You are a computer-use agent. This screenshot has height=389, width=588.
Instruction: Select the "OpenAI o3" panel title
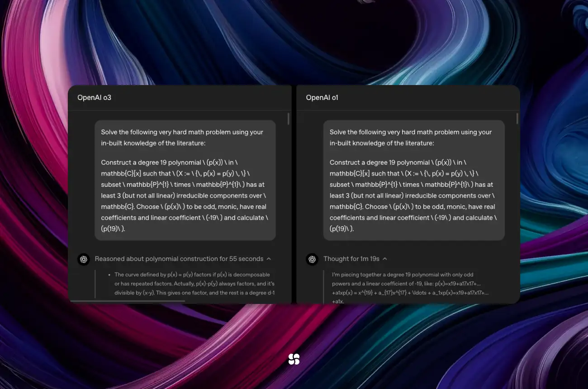[94, 97]
